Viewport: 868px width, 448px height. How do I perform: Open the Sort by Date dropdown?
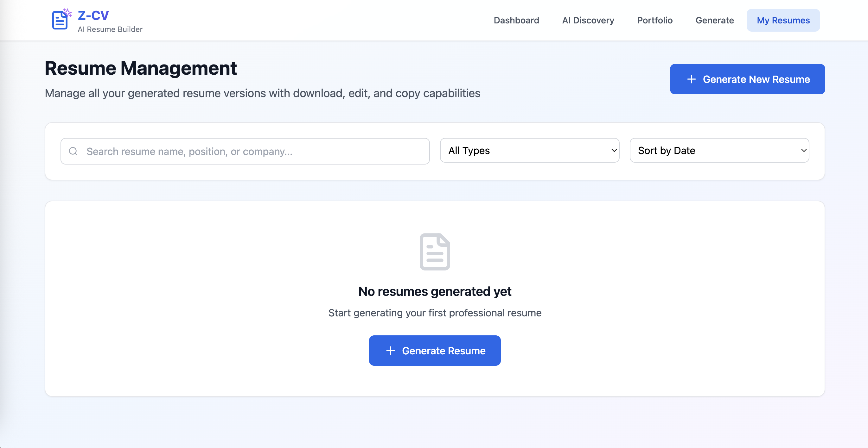[x=719, y=151]
